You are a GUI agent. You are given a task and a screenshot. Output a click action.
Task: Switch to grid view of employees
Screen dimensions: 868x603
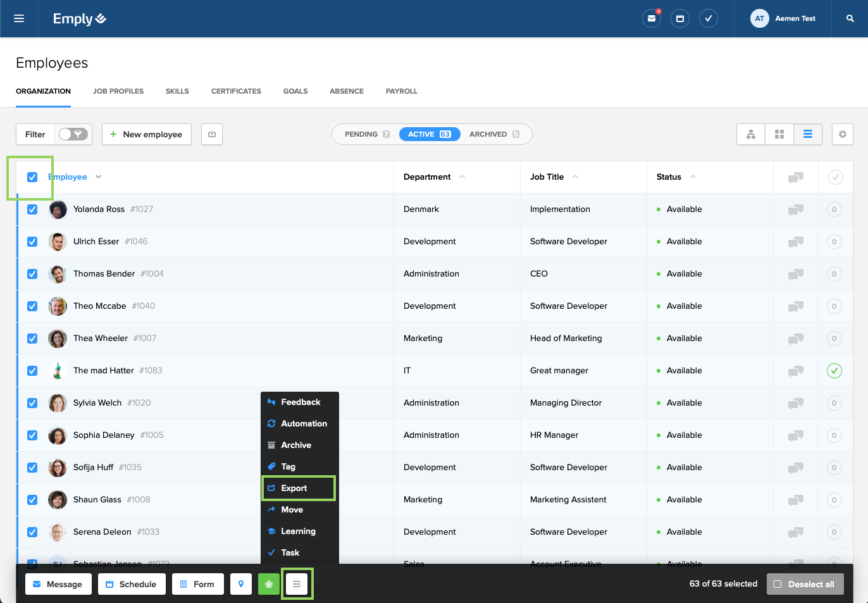pyautogui.click(x=779, y=134)
